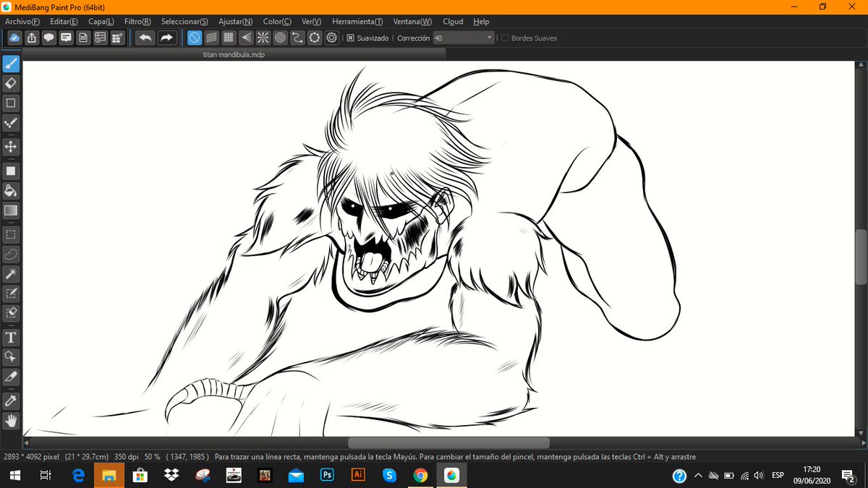Enable parallel lines snap
Viewport: 868px width, 488px height.
(x=212, y=38)
